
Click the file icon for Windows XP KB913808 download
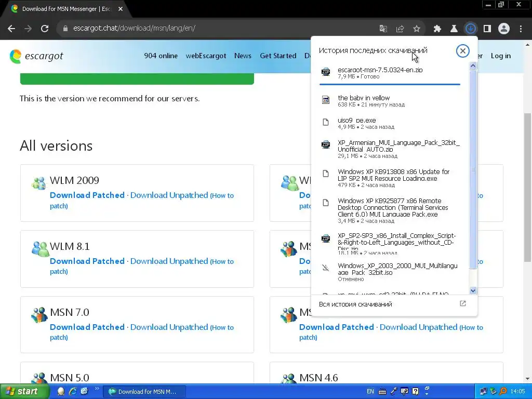[x=326, y=174]
